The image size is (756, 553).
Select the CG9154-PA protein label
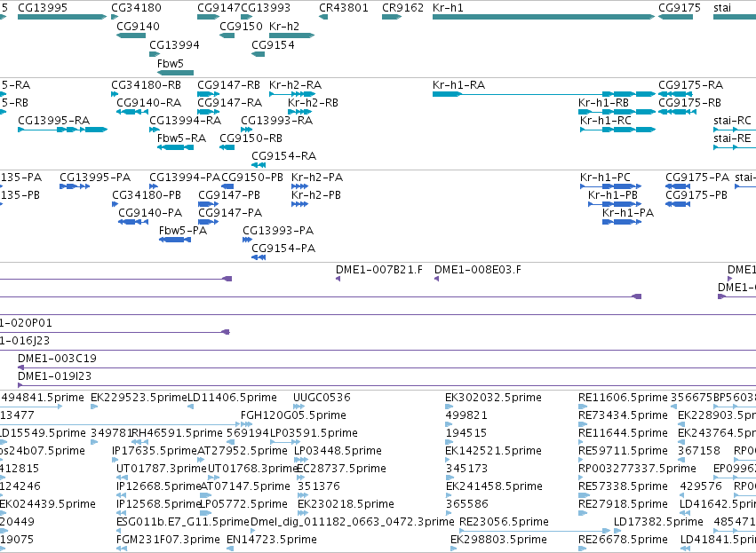pos(284,249)
